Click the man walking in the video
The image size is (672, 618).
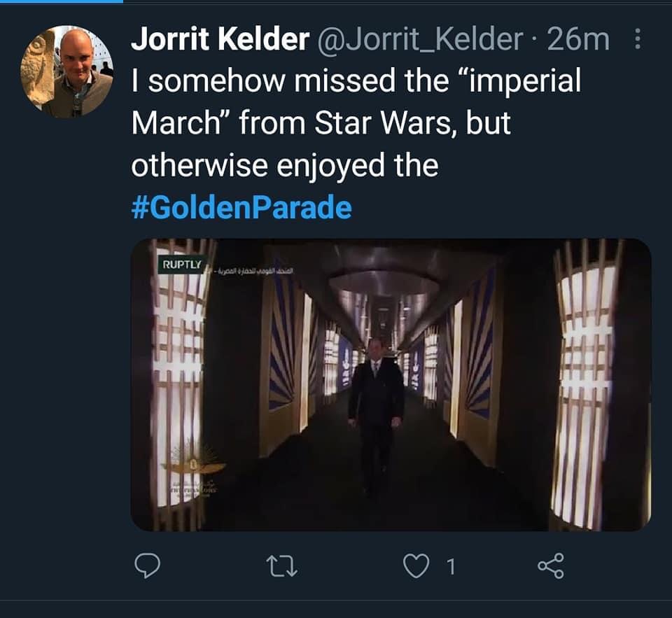(376, 413)
